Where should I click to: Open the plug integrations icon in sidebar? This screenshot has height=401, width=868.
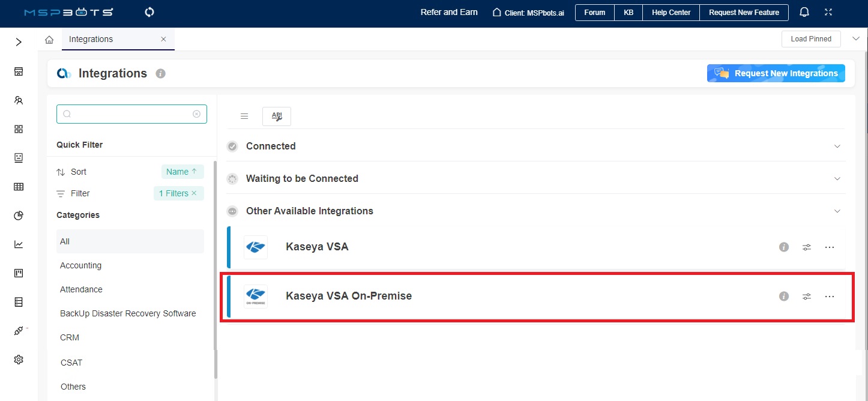click(19, 331)
